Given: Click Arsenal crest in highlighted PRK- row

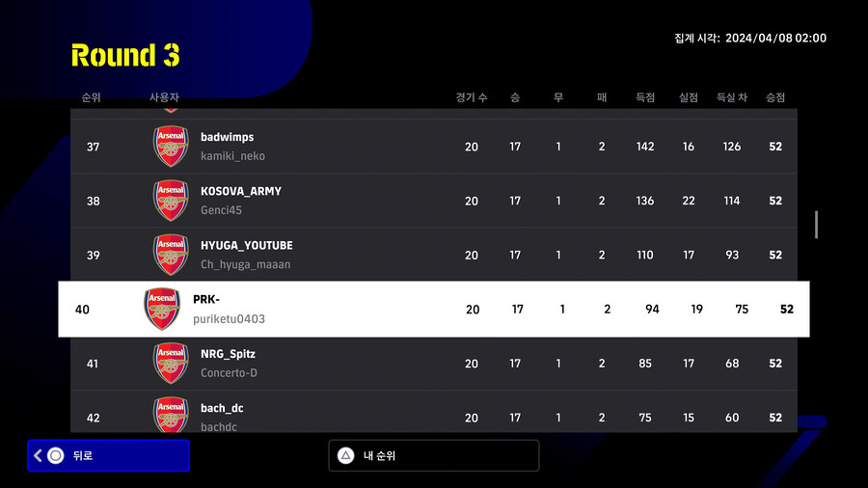Looking at the screenshot, I should click(x=162, y=309).
